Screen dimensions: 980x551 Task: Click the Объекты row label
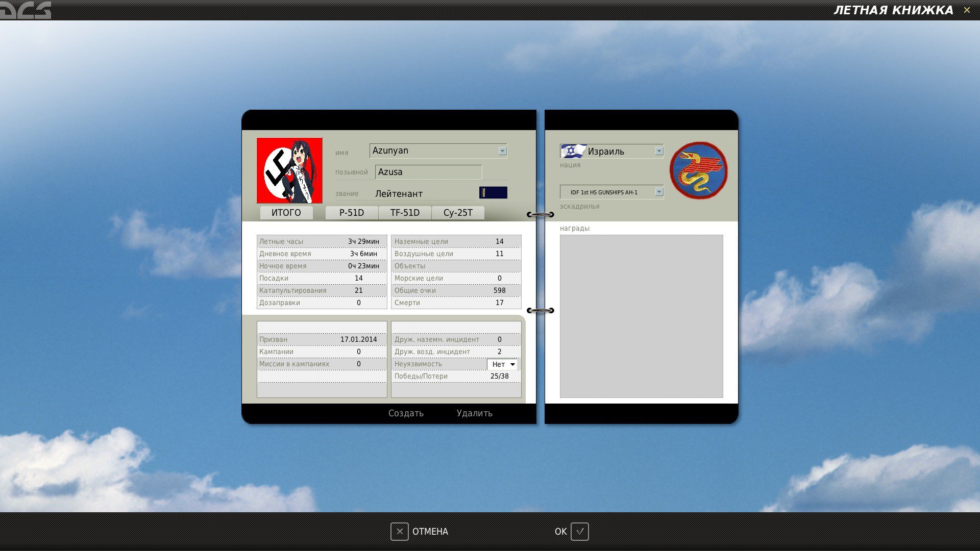tap(409, 266)
